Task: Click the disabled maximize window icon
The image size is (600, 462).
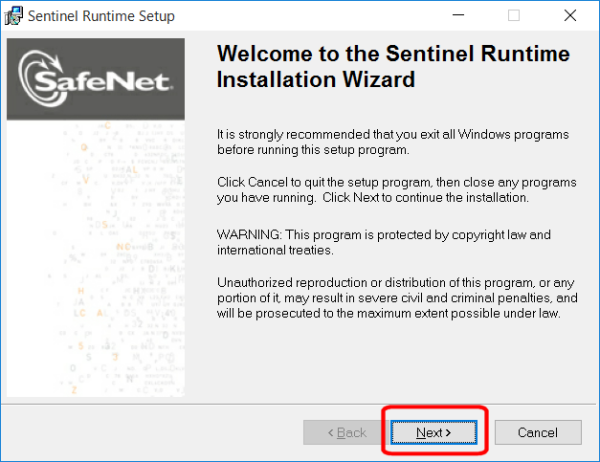Action: (x=514, y=15)
